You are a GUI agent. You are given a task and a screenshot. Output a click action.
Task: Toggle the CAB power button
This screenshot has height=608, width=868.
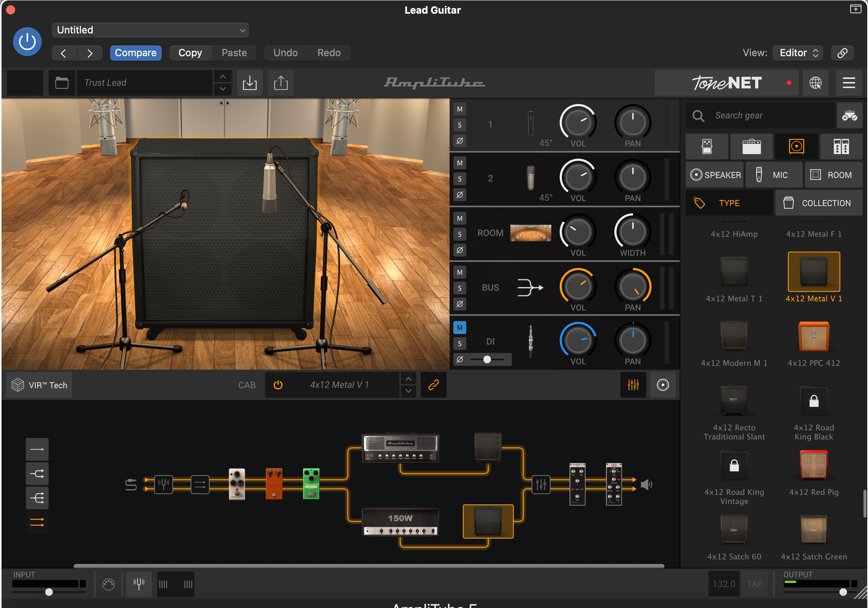point(278,385)
